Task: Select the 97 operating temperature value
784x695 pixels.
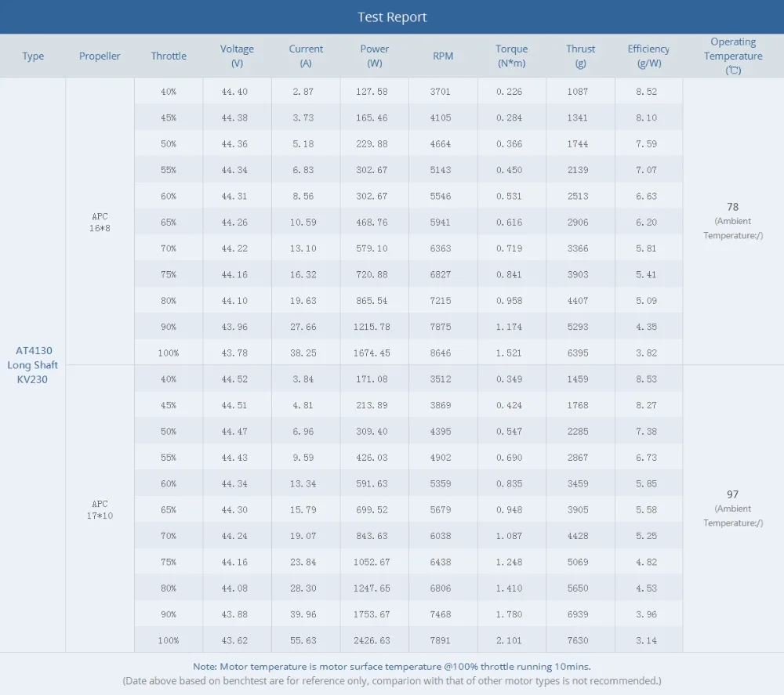Action: pos(732,494)
